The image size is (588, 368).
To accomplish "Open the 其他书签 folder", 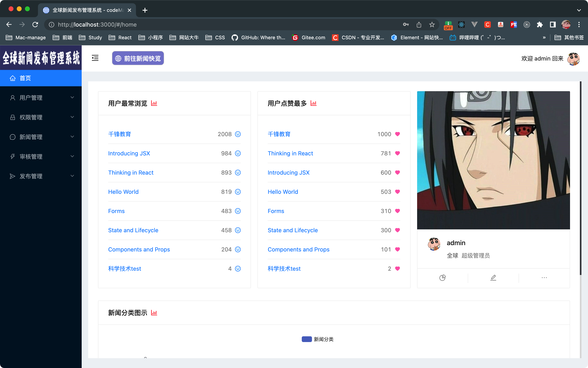I will click(x=569, y=37).
